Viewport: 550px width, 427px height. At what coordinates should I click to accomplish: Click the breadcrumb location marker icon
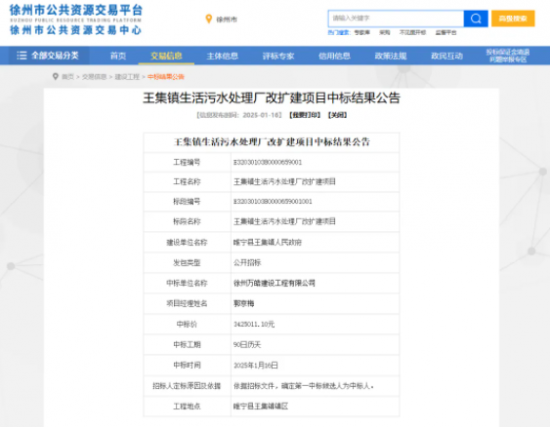tap(55, 76)
